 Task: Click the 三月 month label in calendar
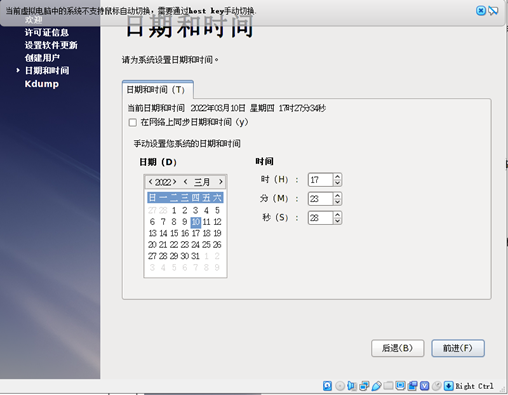[202, 182]
